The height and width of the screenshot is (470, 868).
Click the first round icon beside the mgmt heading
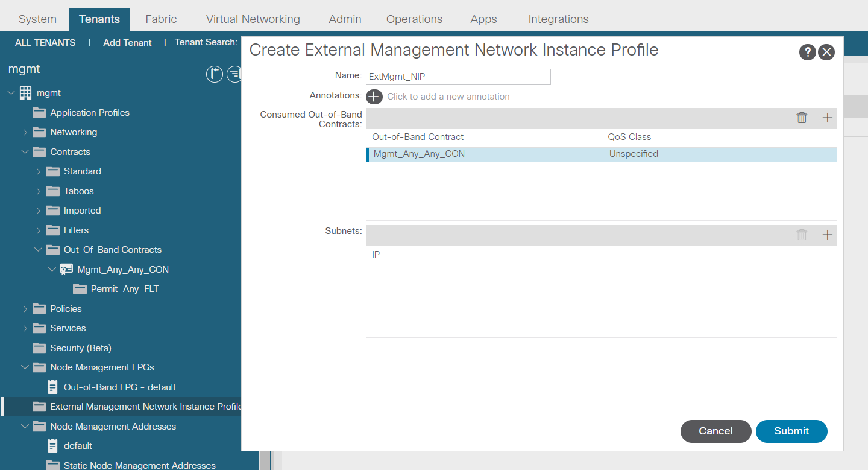tap(215, 74)
